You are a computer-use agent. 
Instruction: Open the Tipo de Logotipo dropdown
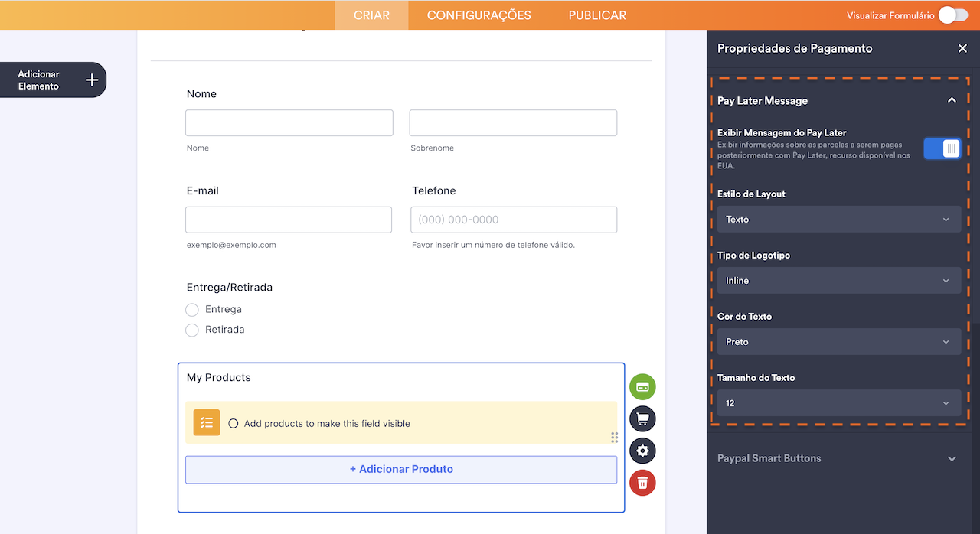(838, 280)
